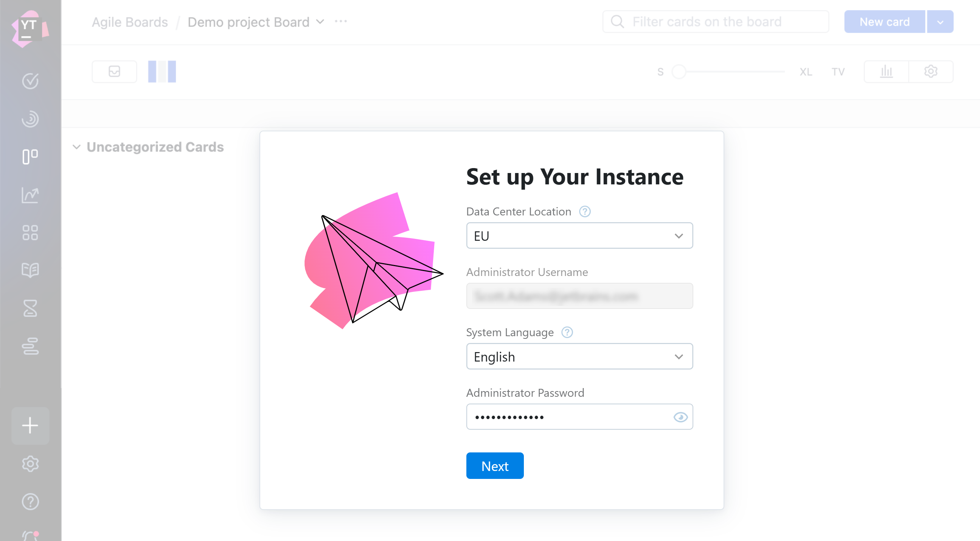The width and height of the screenshot is (980, 541).
Task: Open the Data Center Location dropdown
Action: 579,235
